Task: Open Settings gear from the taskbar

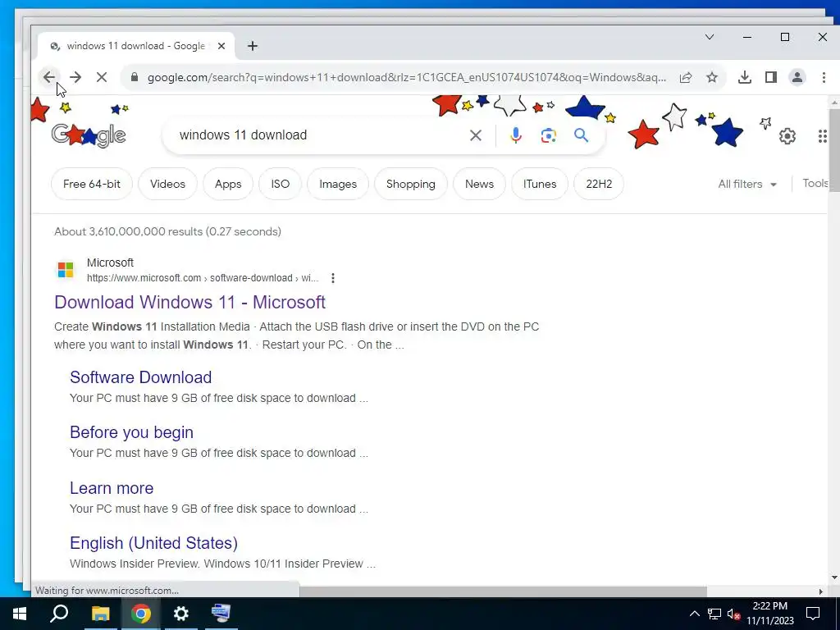Action: [x=181, y=614]
